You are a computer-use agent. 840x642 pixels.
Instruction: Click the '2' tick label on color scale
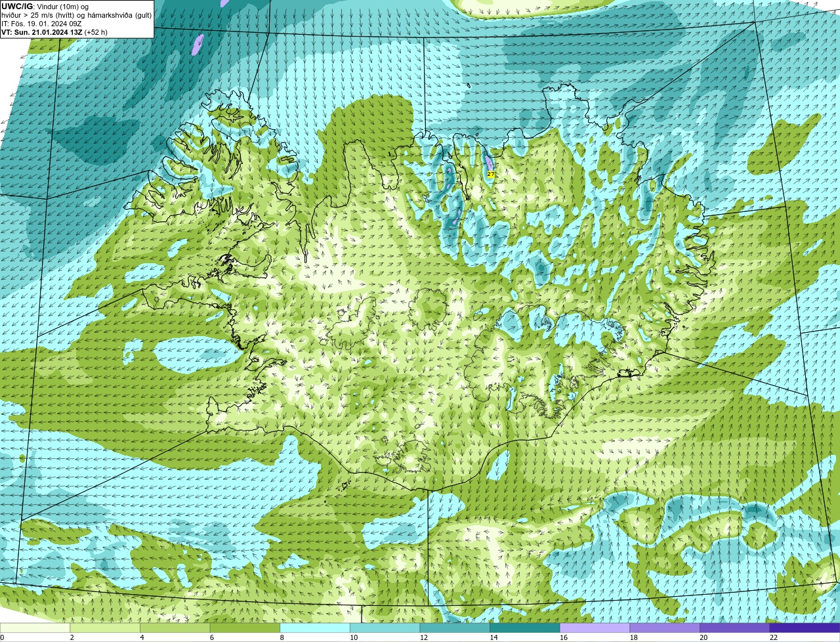[72, 637]
